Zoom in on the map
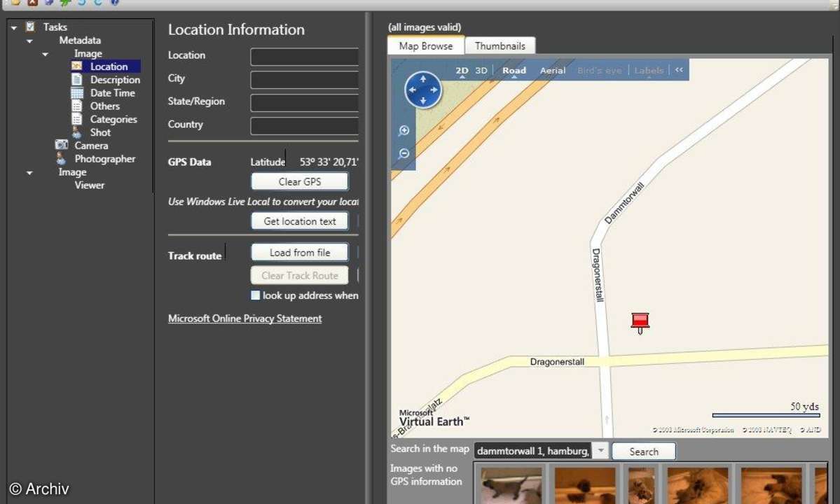 [x=404, y=130]
